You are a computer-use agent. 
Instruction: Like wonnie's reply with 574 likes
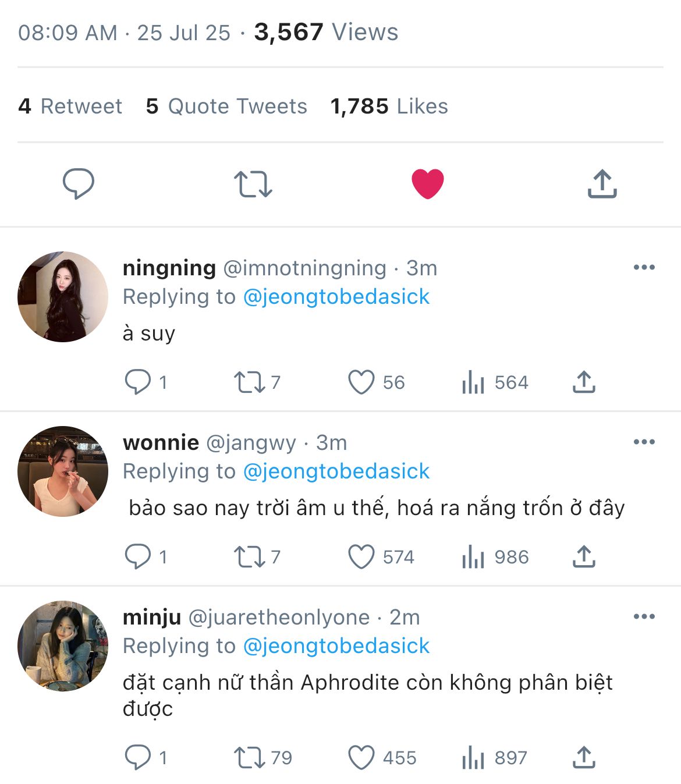coord(361,557)
